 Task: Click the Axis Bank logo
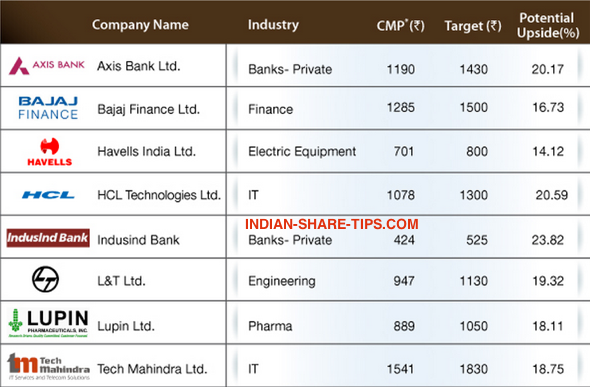point(47,66)
